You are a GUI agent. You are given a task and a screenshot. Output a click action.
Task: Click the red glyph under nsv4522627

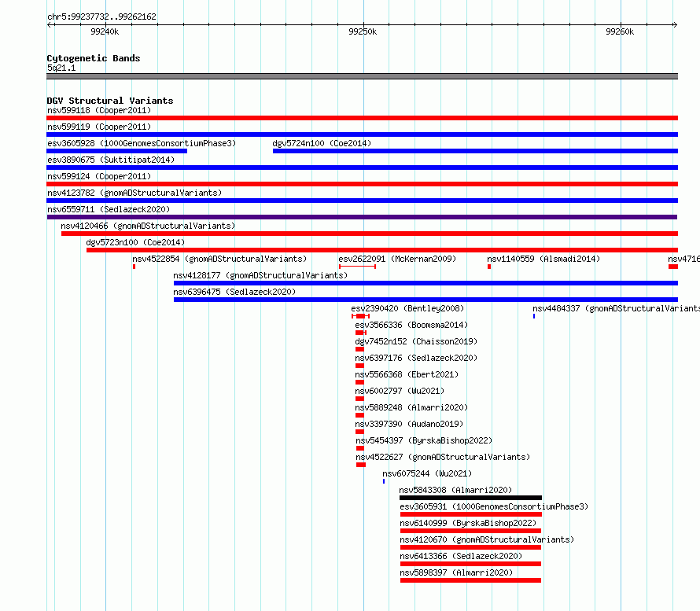[x=361, y=465]
